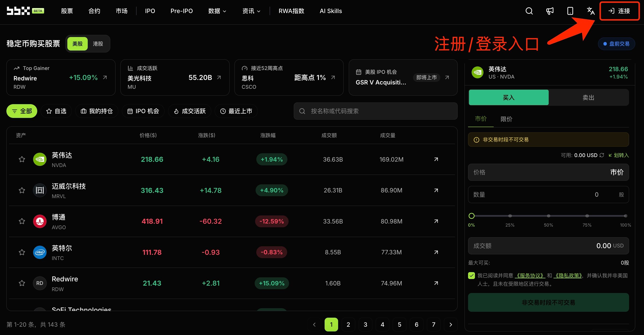Open the 美股 IPO 机会 card arrow
The width and height of the screenshot is (644, 335).
pos(447,78)
